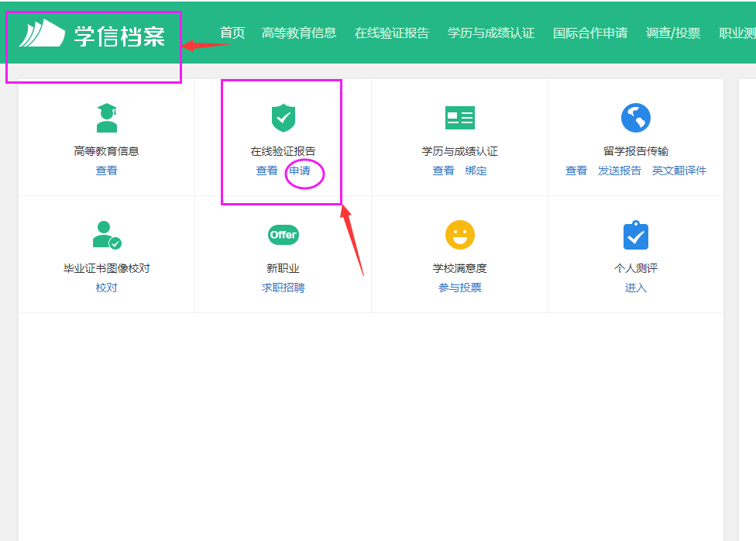Open the 英文翻译件 link

coord(679,171)
